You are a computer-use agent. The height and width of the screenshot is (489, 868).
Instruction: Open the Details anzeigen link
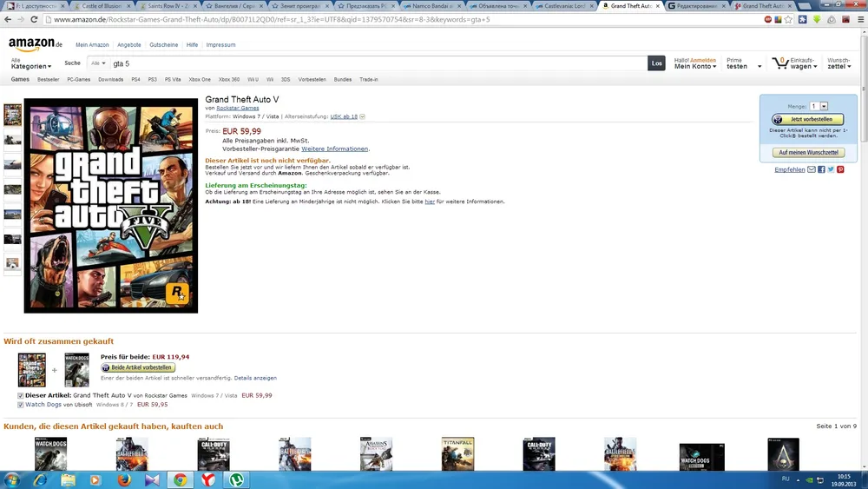coord(255,378)
